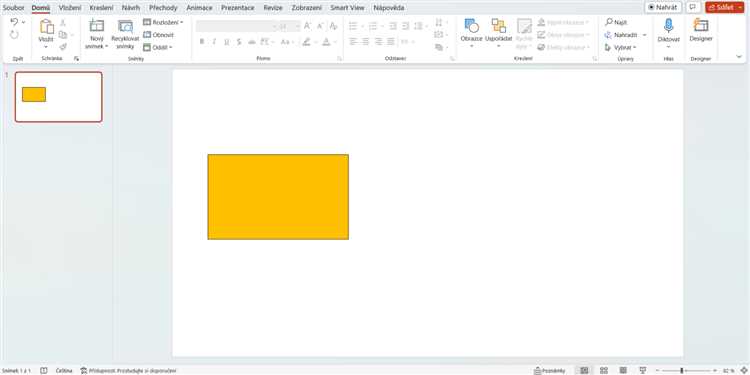Click the Redo arrow icon
Viewport: 750px width, 375px height.
[14, 35]
